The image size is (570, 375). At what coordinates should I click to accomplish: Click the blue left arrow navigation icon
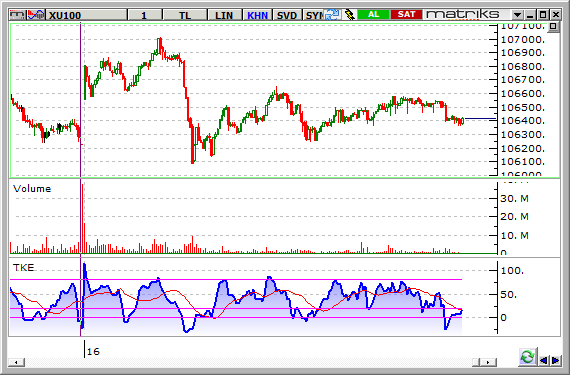pyautogui.click(x=544, y=360)
